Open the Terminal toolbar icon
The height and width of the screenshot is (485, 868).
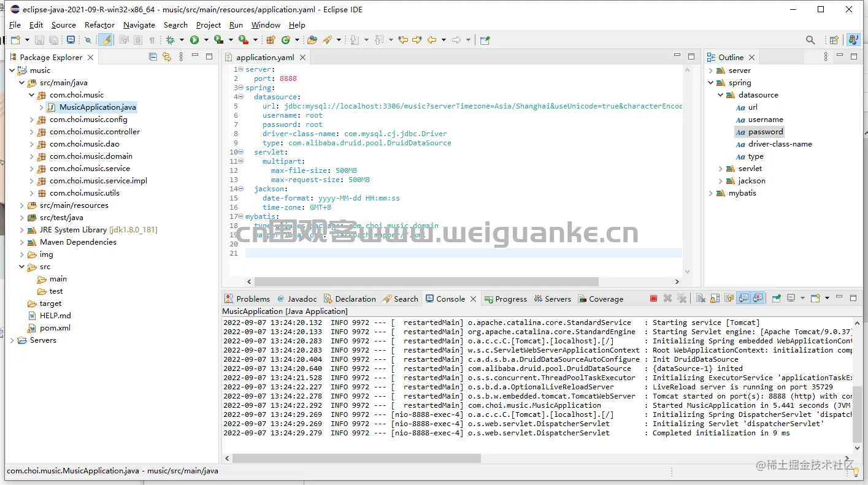click(x=71, y=40)
